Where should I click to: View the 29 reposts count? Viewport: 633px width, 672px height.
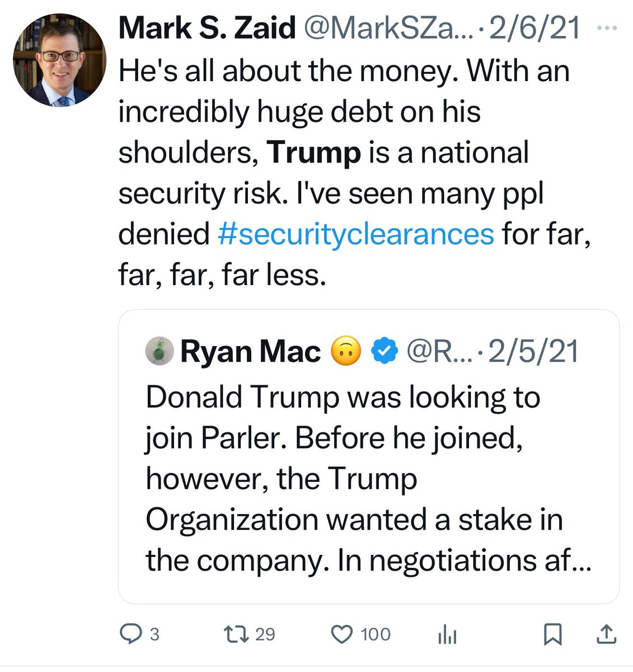pos(265,634)
